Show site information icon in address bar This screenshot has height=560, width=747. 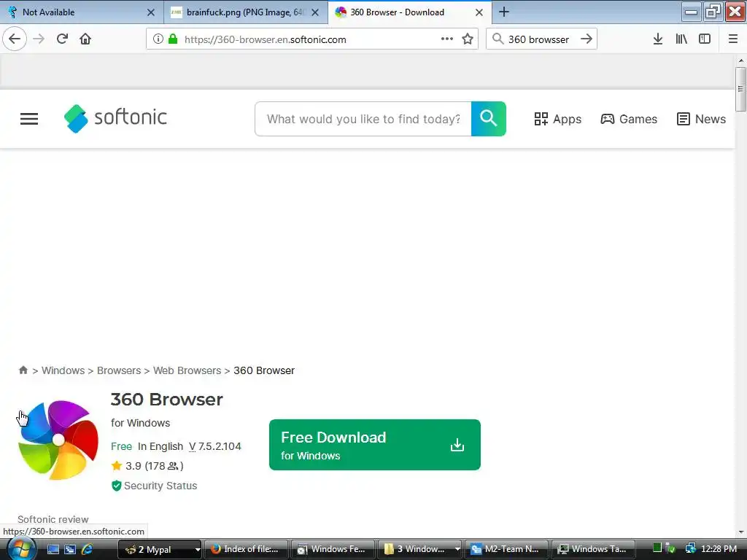click(x=158, y=39)
